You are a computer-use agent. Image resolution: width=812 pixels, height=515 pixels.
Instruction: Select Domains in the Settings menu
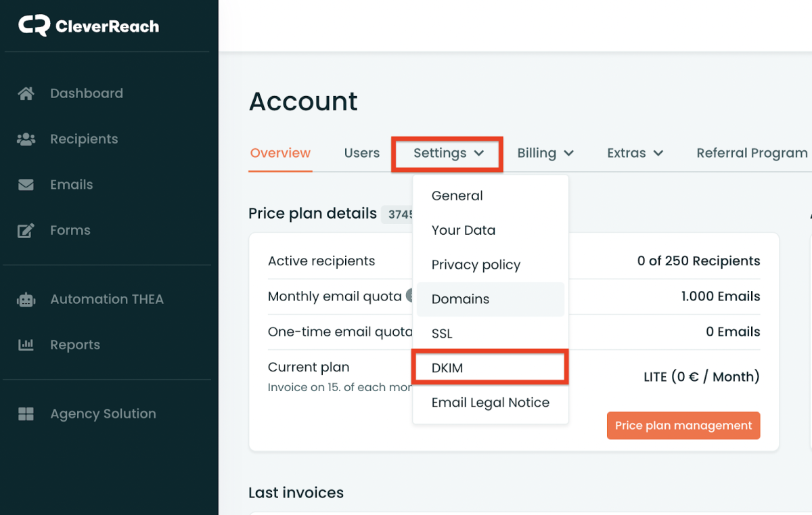(x=491, y=299)
